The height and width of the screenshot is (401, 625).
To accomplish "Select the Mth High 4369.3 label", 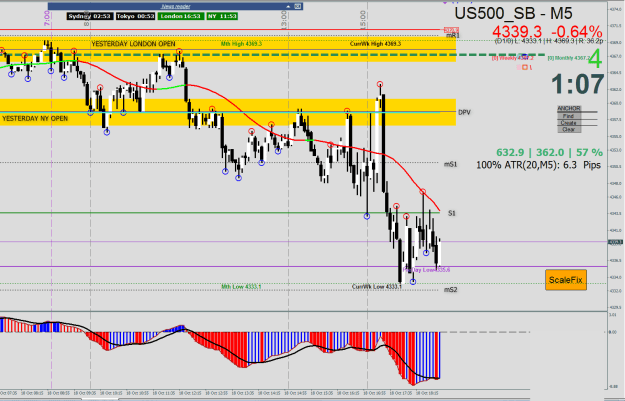I will click(242, 44).
